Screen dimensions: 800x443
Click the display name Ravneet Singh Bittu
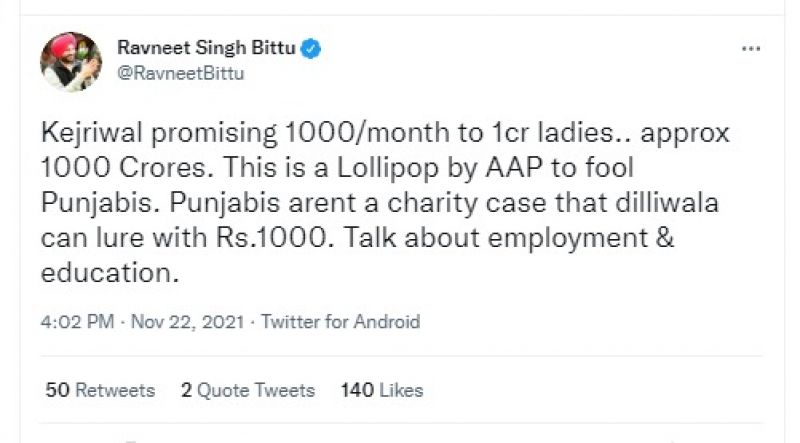pos(208,47)
